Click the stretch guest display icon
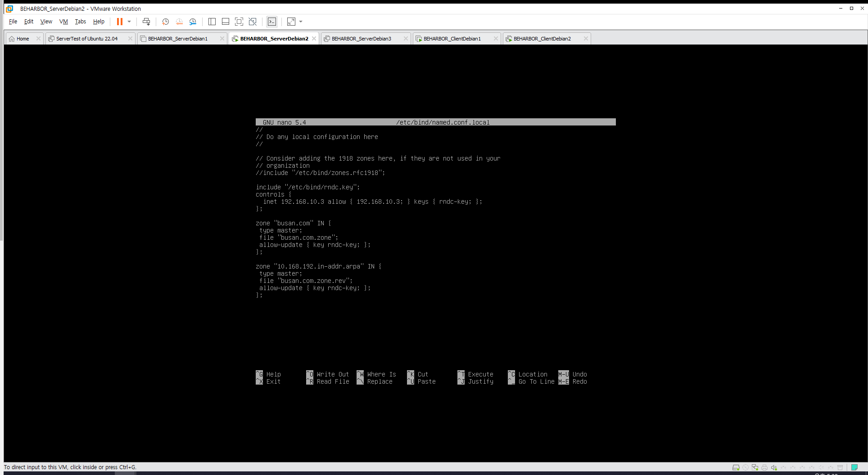 tap(291, 22)
